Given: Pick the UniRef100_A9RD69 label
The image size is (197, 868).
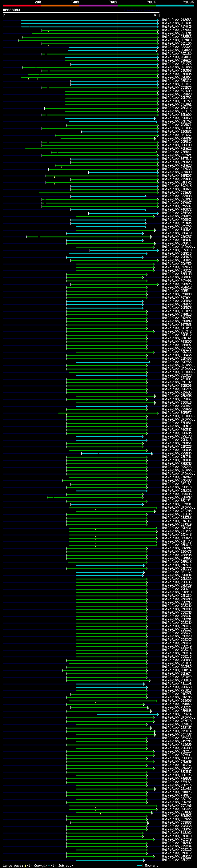Looking at the screenshot, I should 176,118.
